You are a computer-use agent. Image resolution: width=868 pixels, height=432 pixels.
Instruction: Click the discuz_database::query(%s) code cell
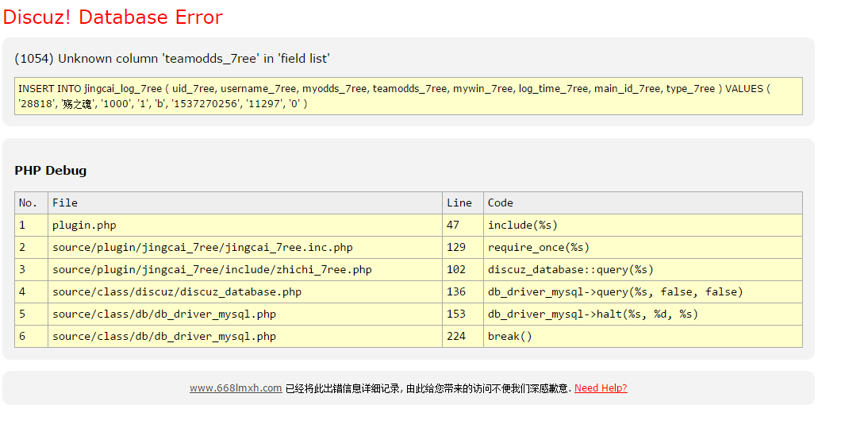(570, 270)
